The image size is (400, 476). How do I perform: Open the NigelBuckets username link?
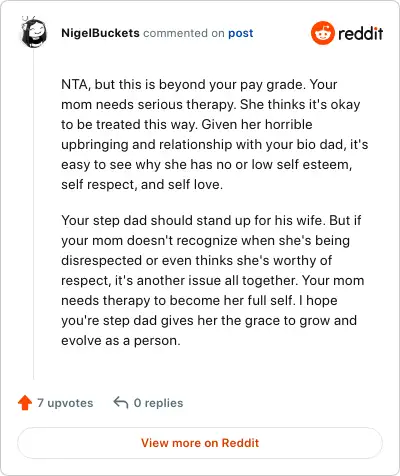pyautogui.click(x=100, y=33)
